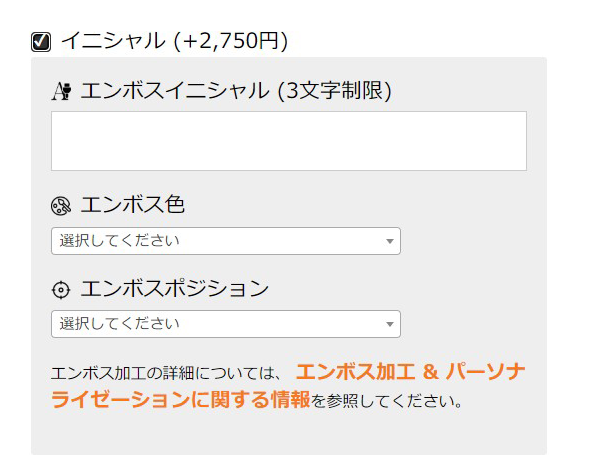The image size is (600, 473).
Task: Click the (3文字制限) character limit note
Action: tap(335, 91)
